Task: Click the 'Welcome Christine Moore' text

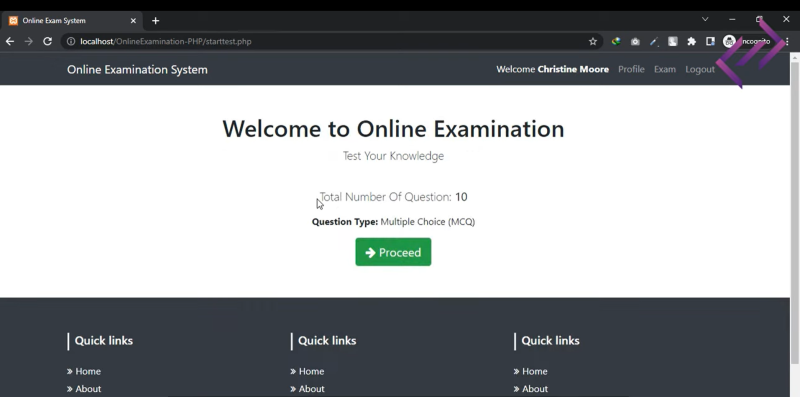Action: [x=553, y=69]
